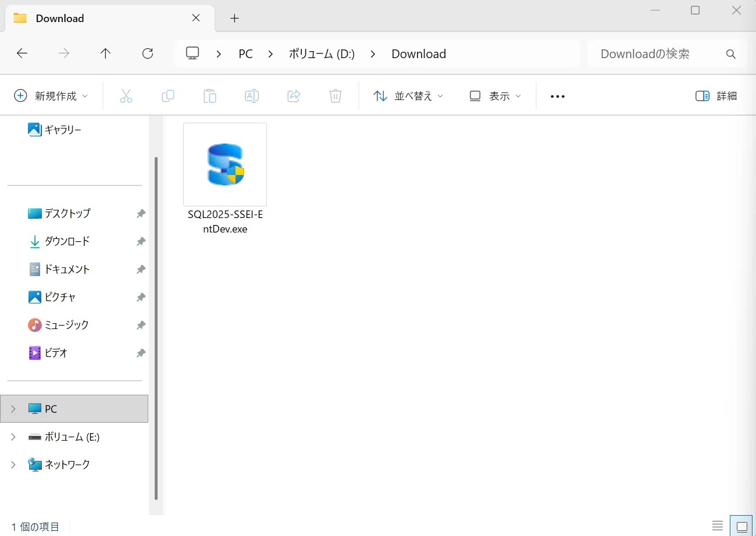Click the Delete trash can icon

pos(336,96)
